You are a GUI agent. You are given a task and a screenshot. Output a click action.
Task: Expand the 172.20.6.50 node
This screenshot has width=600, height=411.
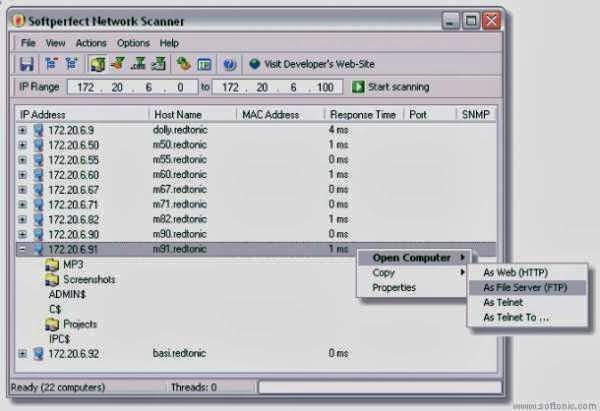pyautogui.click(x=23, y=145)
